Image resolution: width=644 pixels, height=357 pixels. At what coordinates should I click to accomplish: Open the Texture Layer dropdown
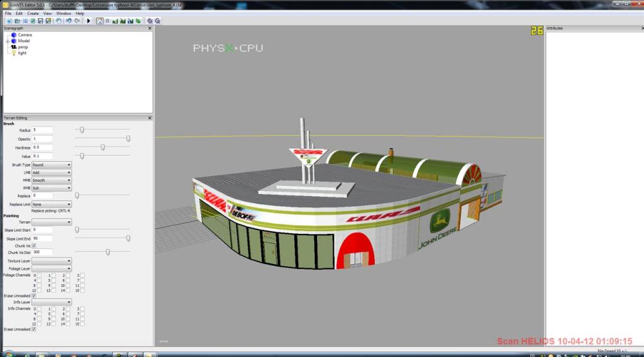pos(52,261)
